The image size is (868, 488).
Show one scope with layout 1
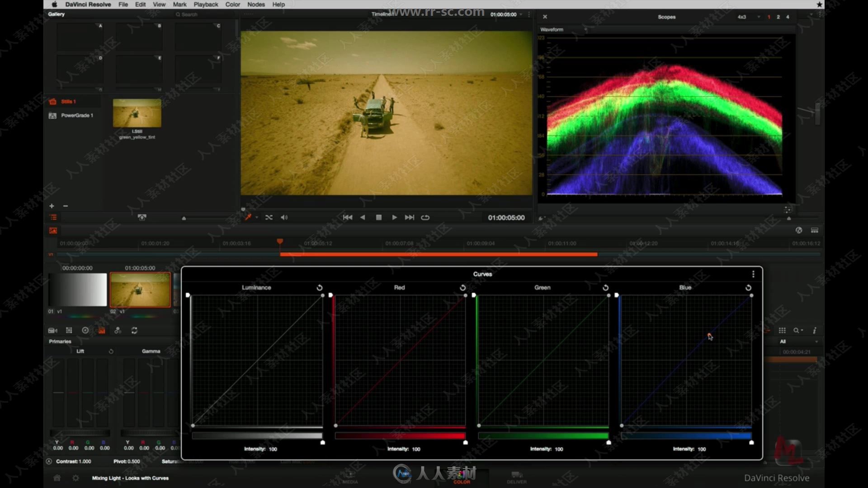[769, 17]
